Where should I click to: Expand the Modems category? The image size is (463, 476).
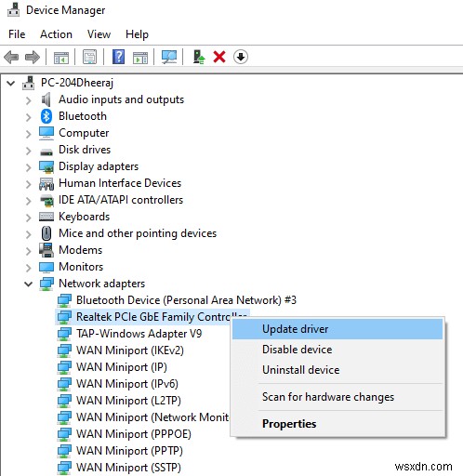tap(29, 251)
